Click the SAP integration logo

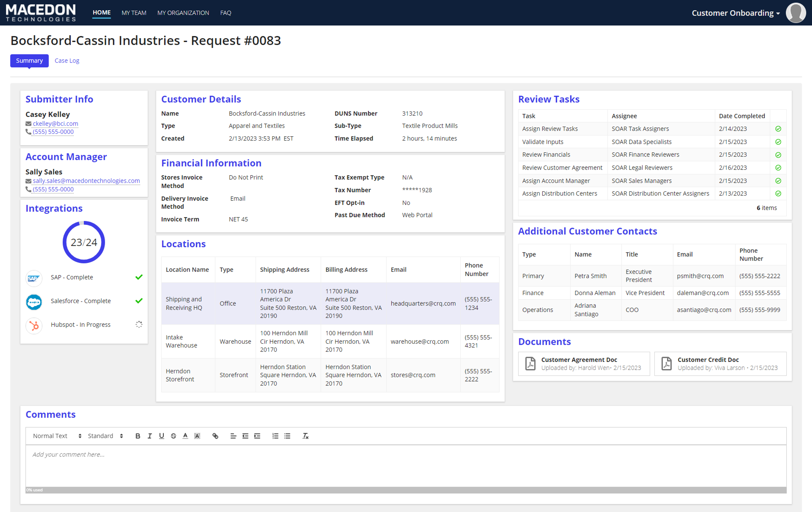coord(34,278)
